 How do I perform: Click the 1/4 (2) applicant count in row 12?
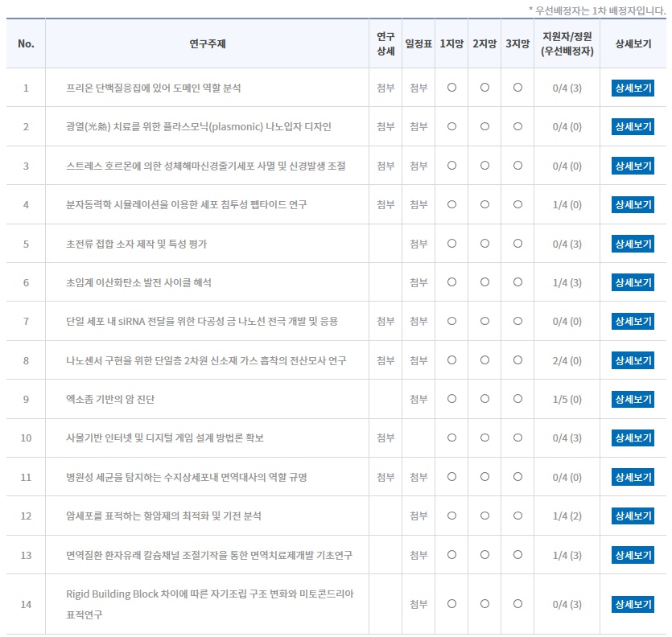(567, 516)
